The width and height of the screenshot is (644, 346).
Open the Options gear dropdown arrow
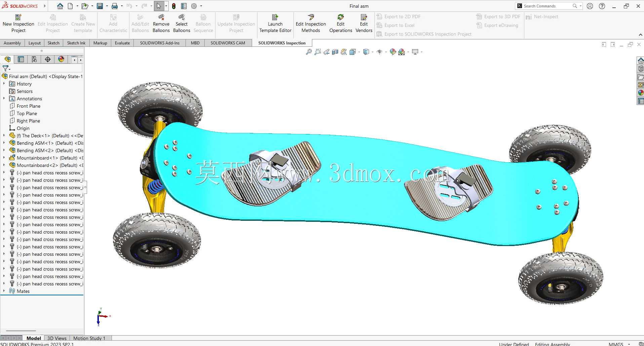coord(201,6)
